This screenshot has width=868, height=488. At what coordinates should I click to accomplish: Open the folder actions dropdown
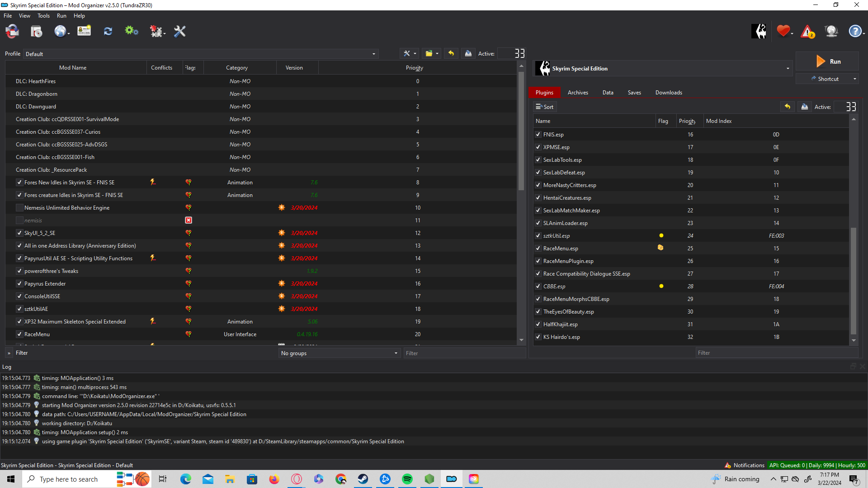pos(432,53)
